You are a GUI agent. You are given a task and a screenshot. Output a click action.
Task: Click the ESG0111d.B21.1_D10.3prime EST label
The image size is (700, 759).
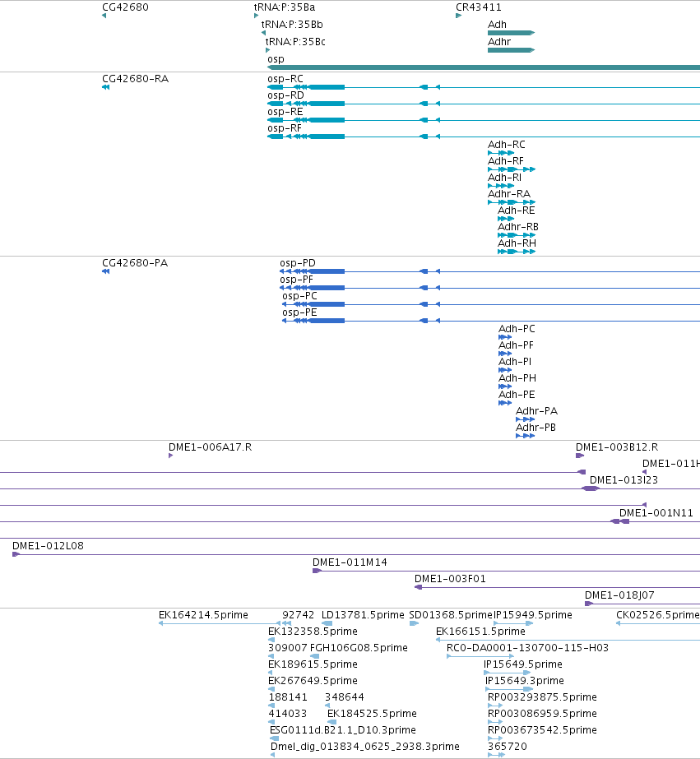point(343,730)
